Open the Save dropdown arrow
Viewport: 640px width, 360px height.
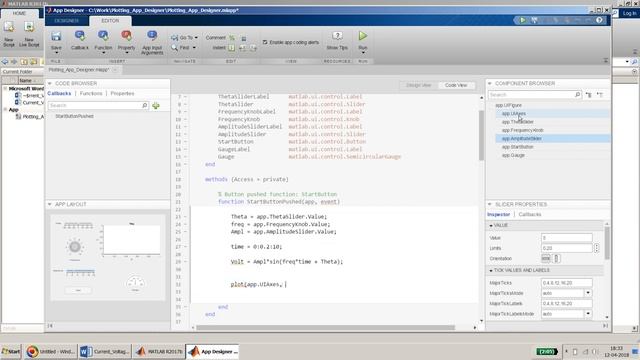pos(56,53)
